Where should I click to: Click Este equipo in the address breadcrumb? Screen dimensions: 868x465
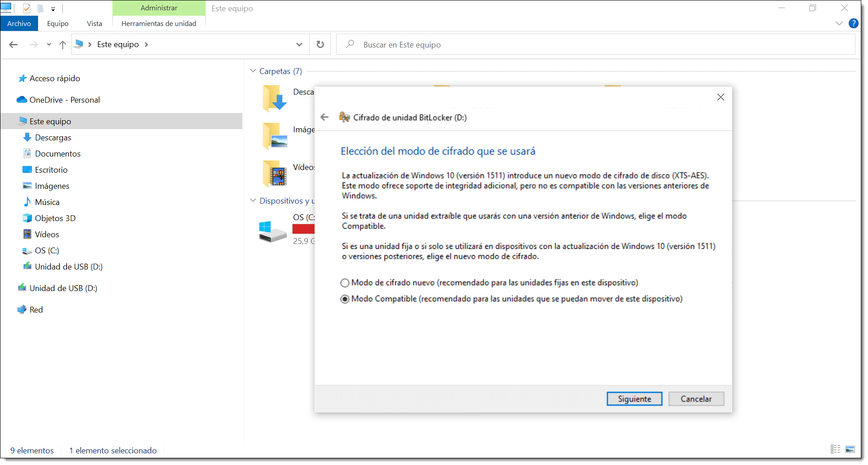click(x=118, y=44)
